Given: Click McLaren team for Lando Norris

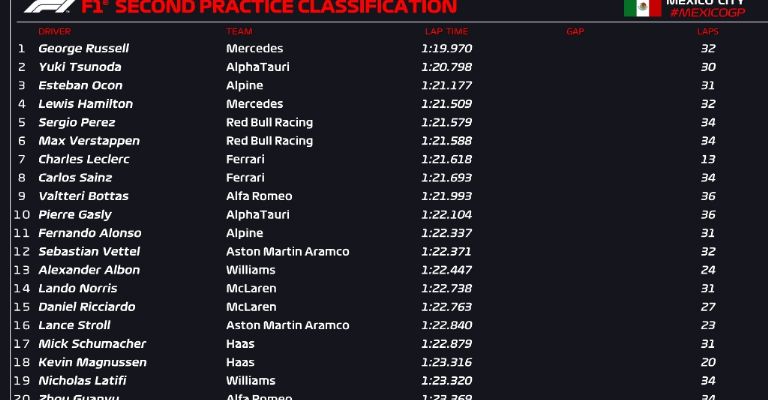Looking at the screenshot, I should pyautogui.click(x=251, y=288).
